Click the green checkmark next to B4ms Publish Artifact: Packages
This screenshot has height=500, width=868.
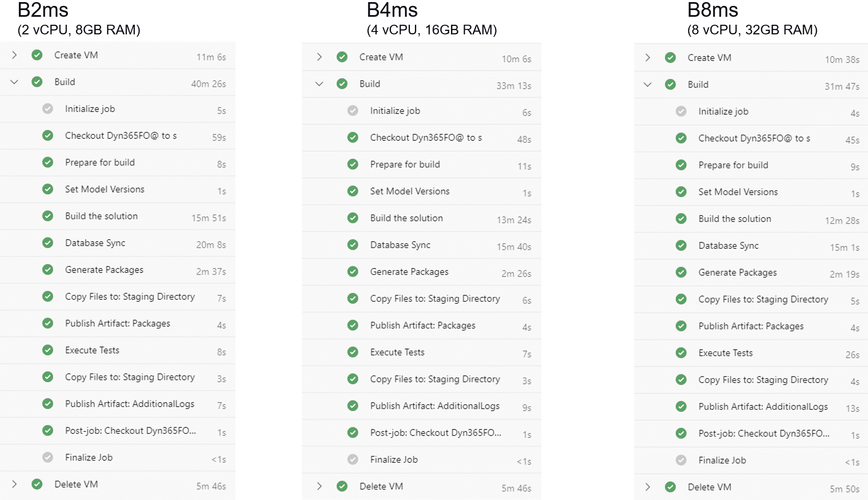pos(353,325)
